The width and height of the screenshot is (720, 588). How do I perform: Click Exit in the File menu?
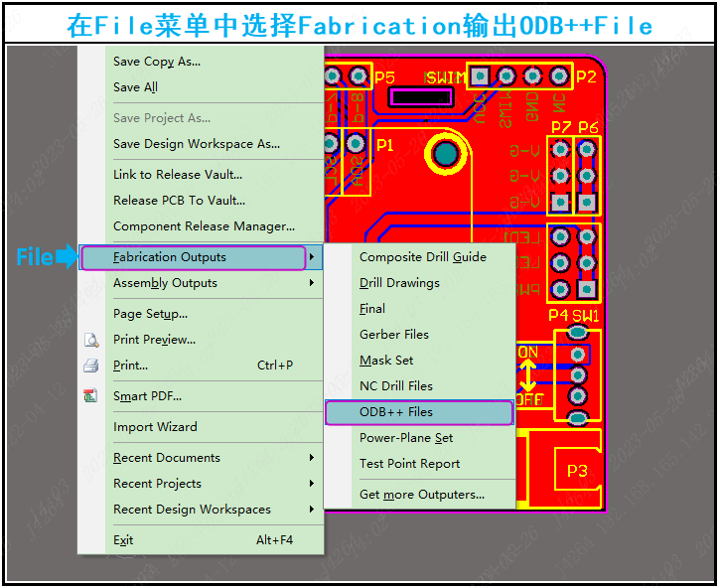(x=123, y=540)
